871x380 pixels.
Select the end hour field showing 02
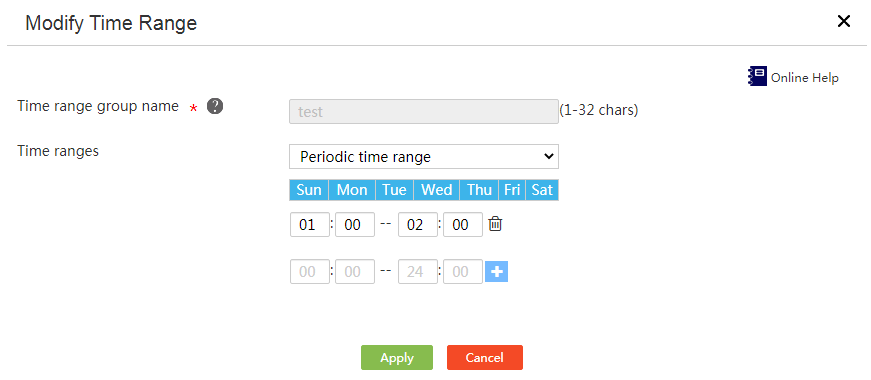[418, 224]
